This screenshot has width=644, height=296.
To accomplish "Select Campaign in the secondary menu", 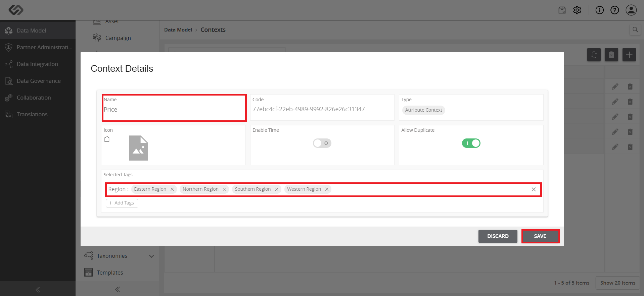I will coord(118,38).
